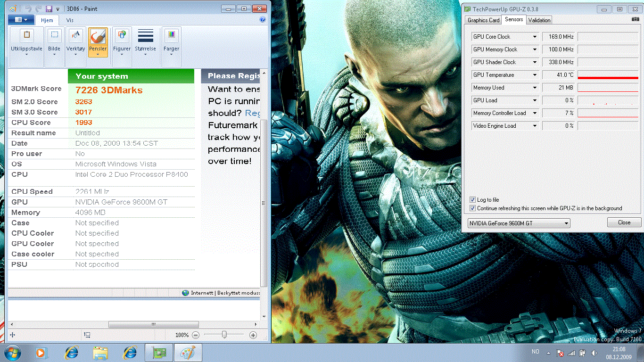Image resolution: width=644 pixels, height=362 pixels.
Task: Open the Paint file menu button
Action: coord(21,20)
